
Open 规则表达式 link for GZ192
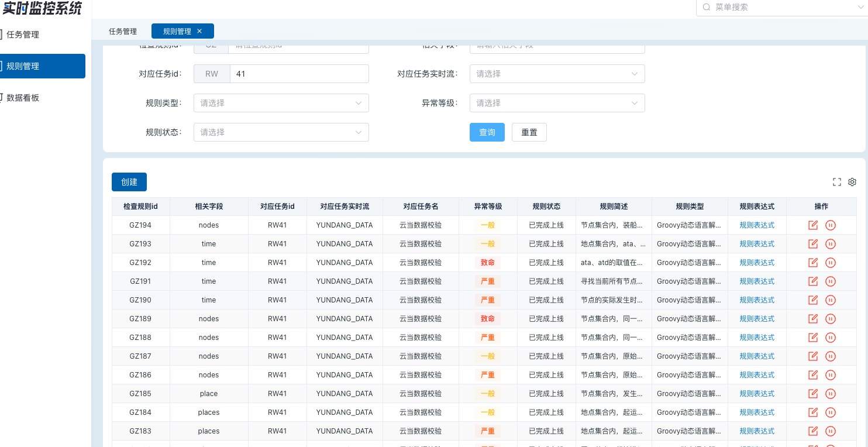click(x=757, y=263)
